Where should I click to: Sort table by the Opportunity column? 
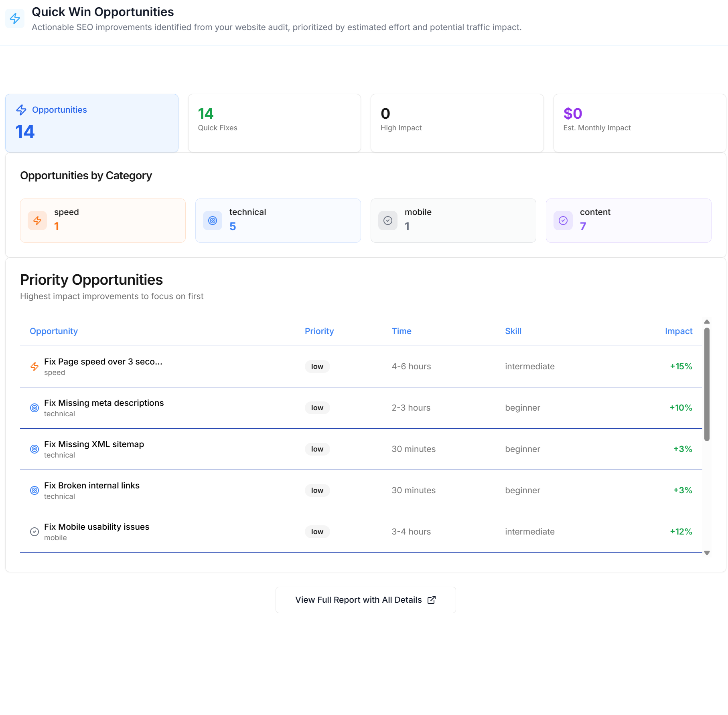coord(53,331)
